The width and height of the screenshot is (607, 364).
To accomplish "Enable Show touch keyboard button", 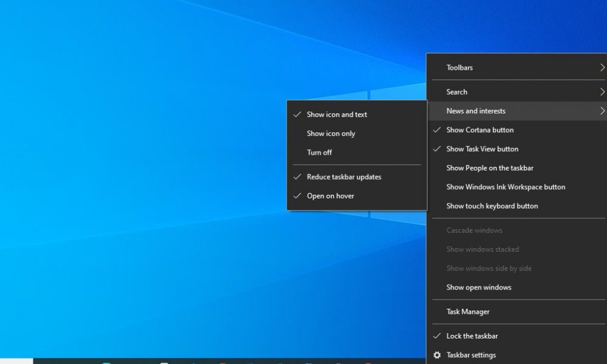I will (492, 206).
